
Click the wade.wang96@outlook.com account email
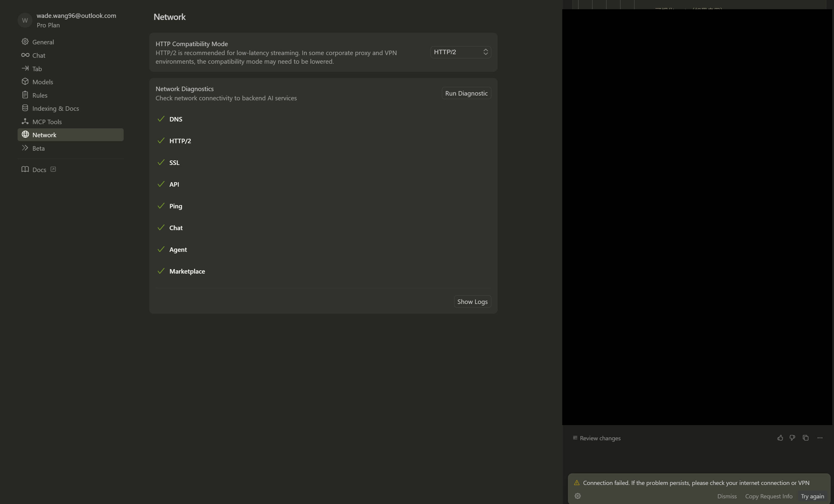tap(76, 15)
